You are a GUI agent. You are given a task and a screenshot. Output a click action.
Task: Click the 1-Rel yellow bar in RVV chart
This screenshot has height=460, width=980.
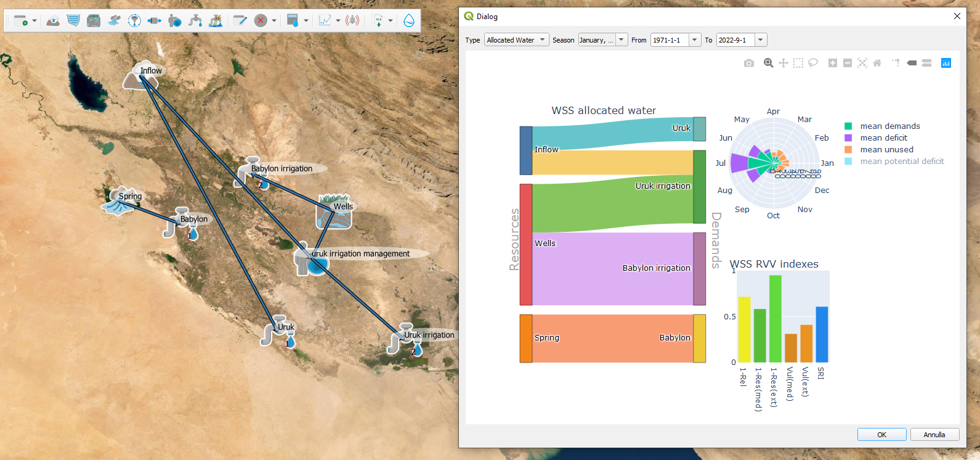pos(744,329)
